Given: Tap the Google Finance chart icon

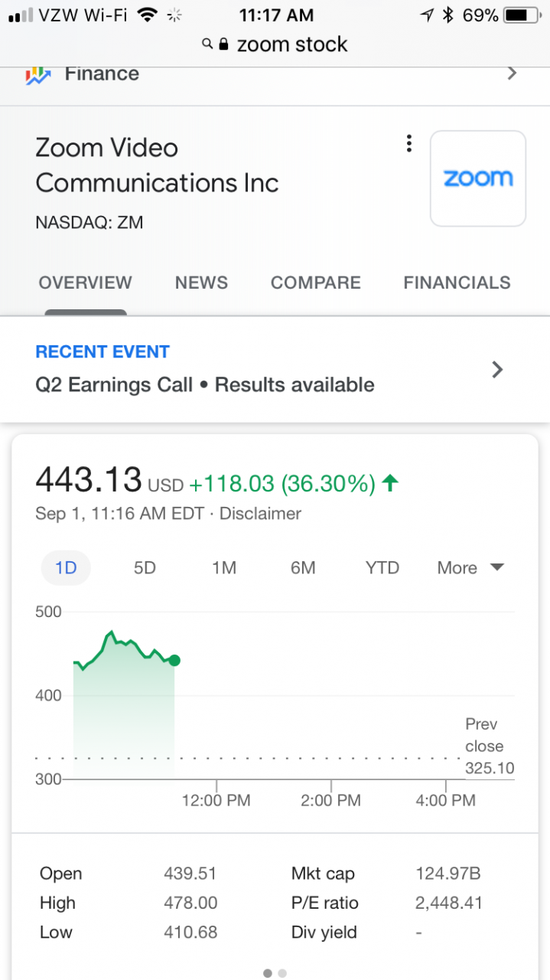Looking at the screenshot, I should tap(37, 75).
